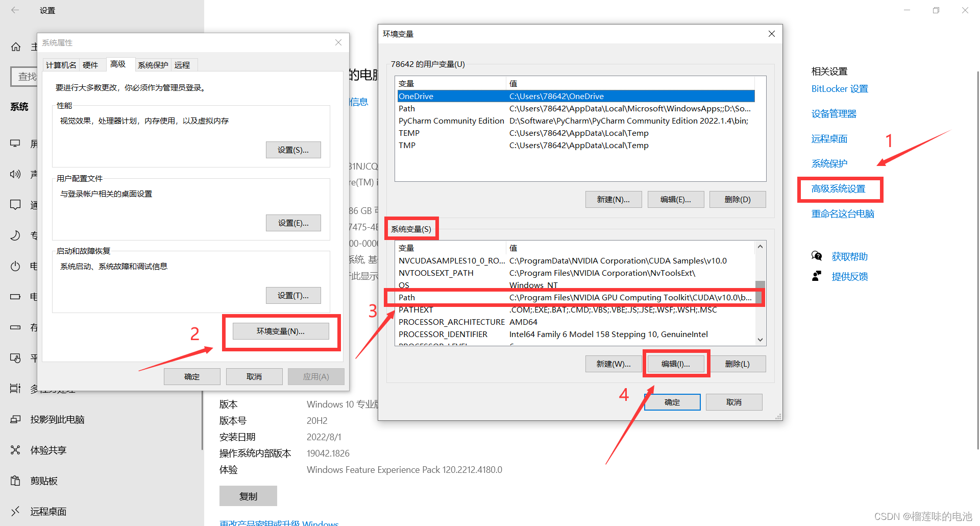
Task: Select the tablet mode icon in sidebar
Action: pos(15,358)
